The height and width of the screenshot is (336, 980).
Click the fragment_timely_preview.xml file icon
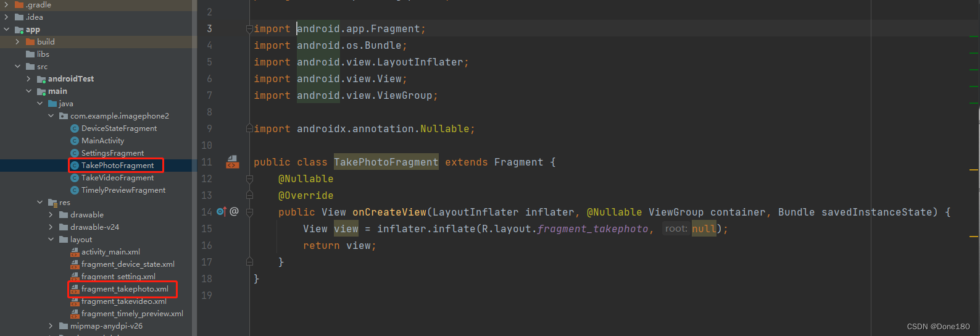tap(75, 314)
